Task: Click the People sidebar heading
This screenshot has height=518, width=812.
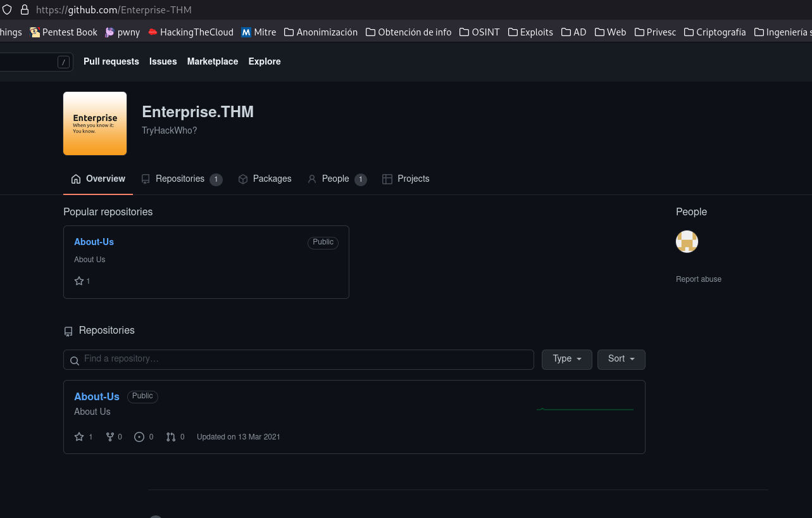Action: click(x=691, y=212)
